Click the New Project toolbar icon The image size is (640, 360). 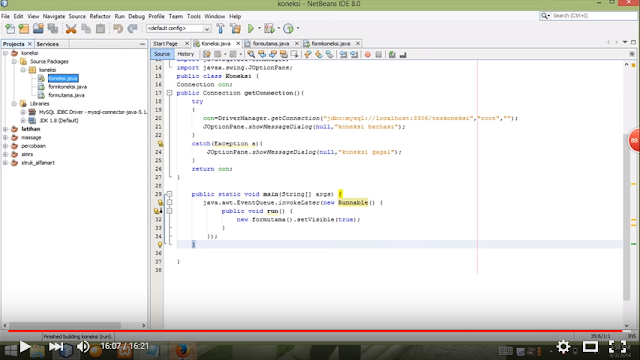[24, 28]
